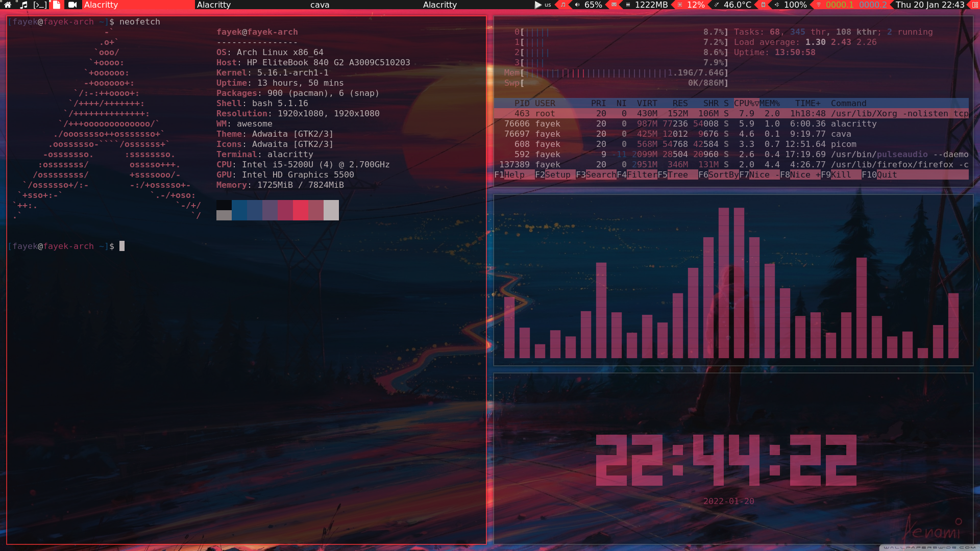This screenshot has height=551, width=980.
Task: Click the battery widget icon
Action: pos(763,5)
